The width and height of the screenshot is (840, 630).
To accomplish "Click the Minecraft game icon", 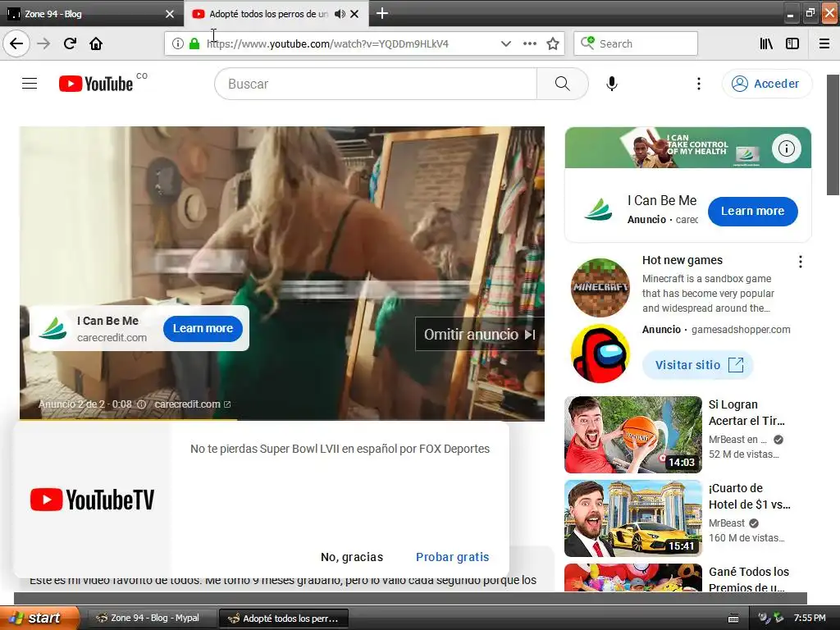I will click(600, 288).
